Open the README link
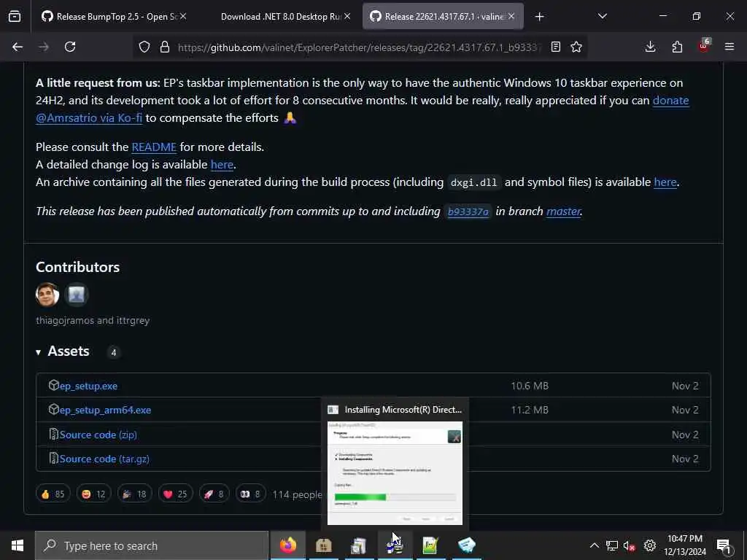Image resolution: width=747 pixels, height=560 pixels. coord(154,147)
